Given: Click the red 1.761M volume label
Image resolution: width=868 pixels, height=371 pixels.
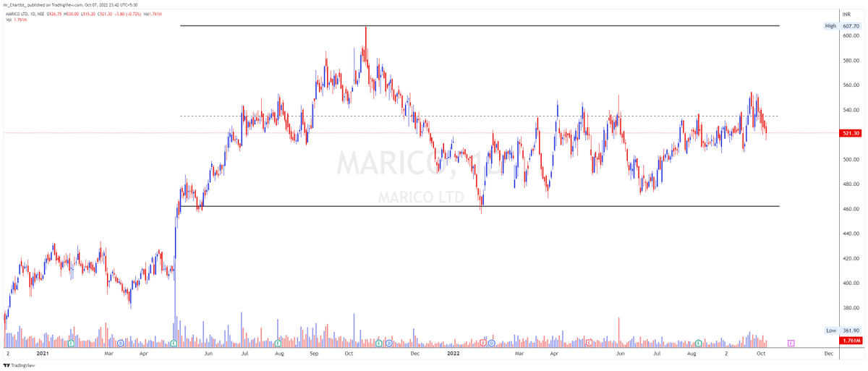Looking at the screenshot, I should coord(851,340).
